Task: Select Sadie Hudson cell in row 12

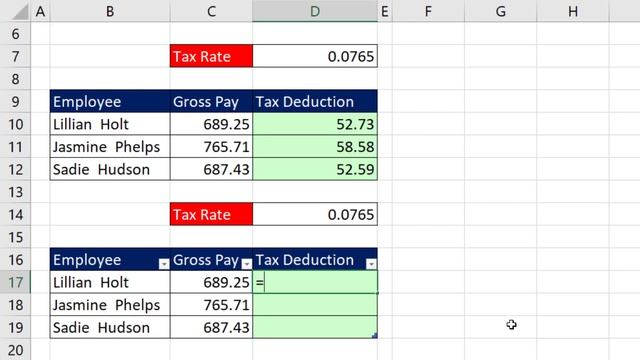Action: pyautogui.click(x=110, y=169)
